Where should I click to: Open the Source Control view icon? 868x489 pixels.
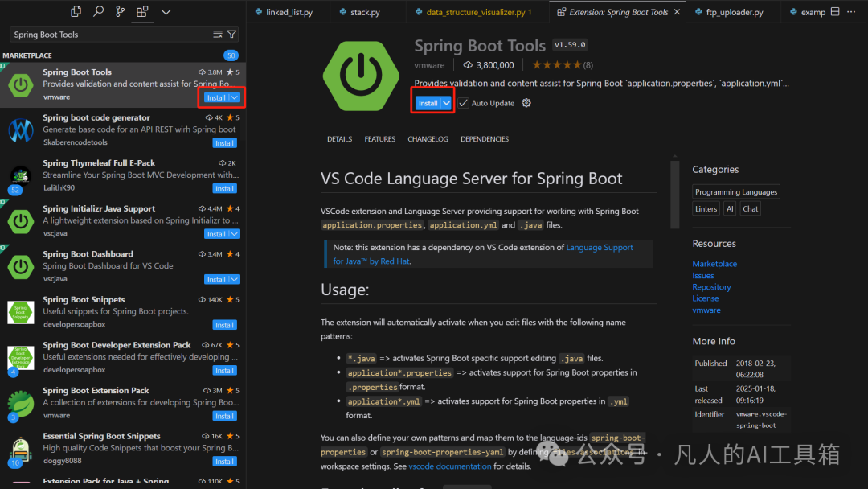click(x=120, y=11)
